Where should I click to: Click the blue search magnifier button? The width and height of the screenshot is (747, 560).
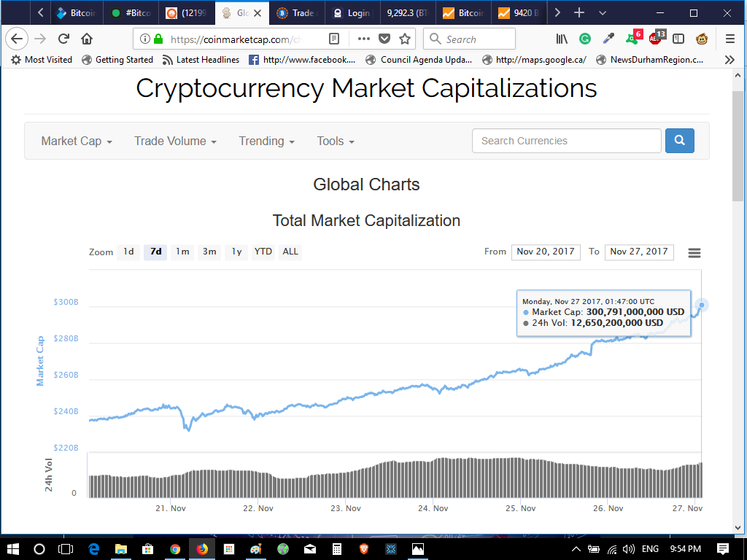pyautogui.click(x=679, y=141)
